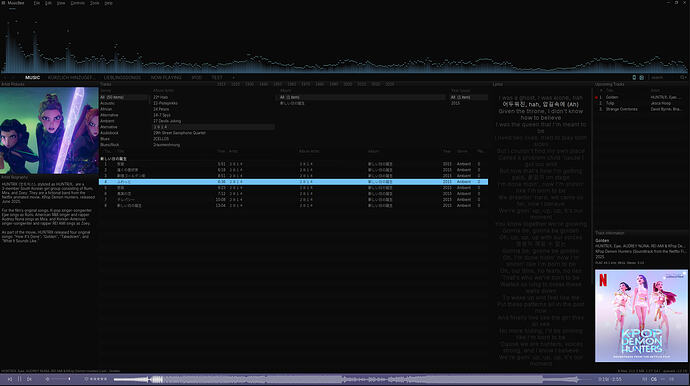Seek within the waveform progress bar
This screenshot has width=690, height=386.
tap(352, 379)
